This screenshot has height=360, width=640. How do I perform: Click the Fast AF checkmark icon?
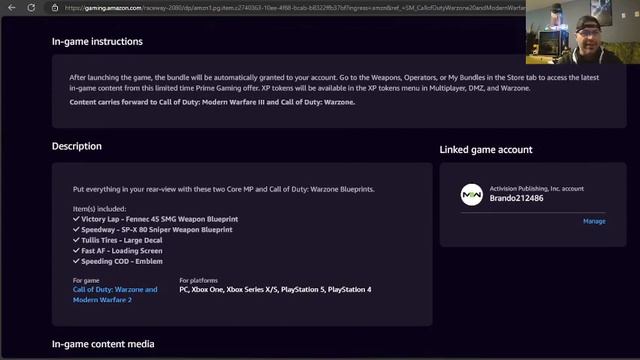76,251
